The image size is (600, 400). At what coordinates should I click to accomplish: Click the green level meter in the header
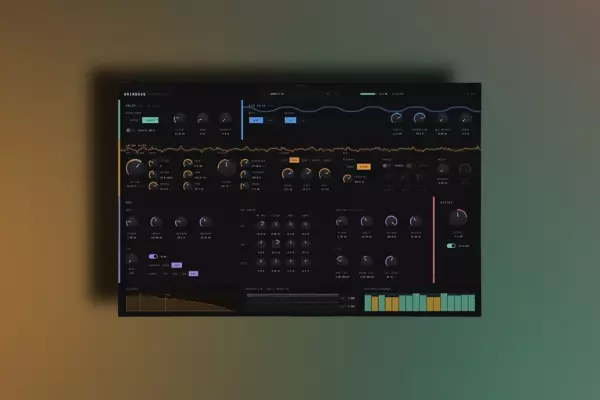tap(367, 94)
